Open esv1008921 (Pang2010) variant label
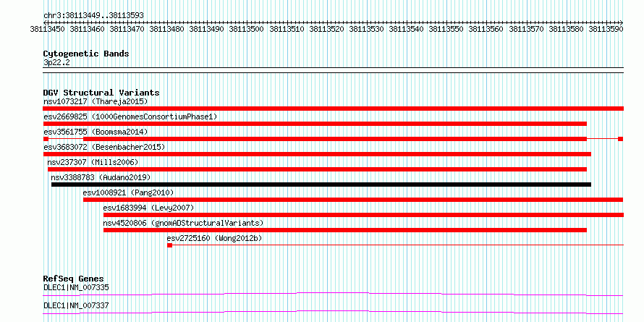The width and height of the screenshot is (644, 322). (129, 192)
